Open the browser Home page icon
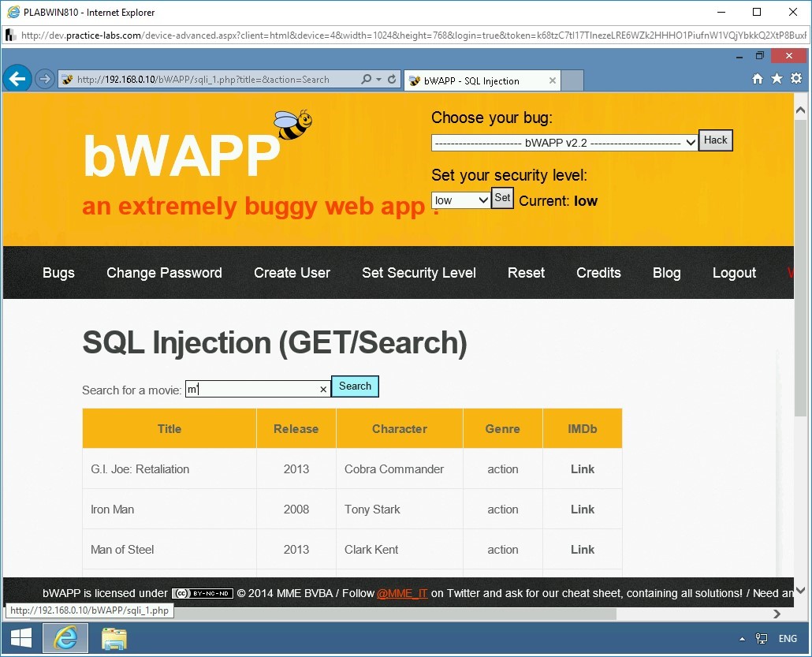812x657 pixels. click(757, 79)
